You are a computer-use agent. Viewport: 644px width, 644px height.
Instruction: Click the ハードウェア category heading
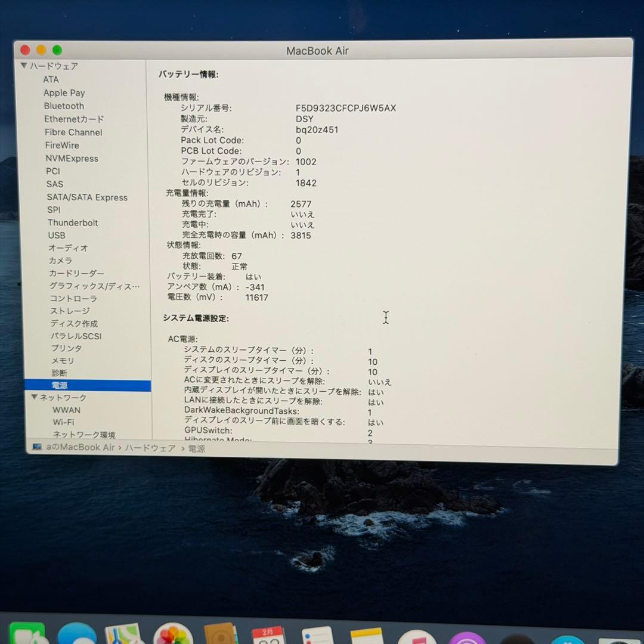coord(54,66)
